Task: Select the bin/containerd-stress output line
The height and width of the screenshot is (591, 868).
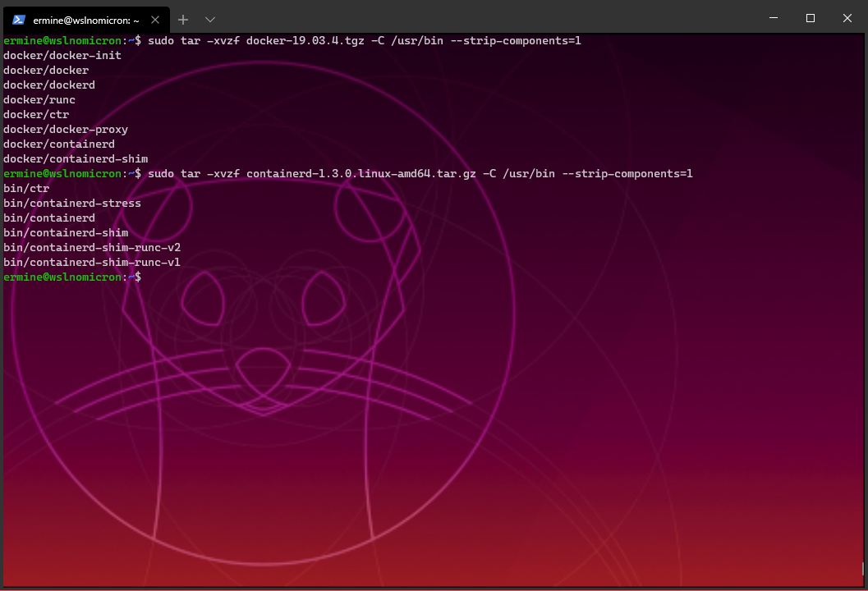Action: [x=72, y=203]
